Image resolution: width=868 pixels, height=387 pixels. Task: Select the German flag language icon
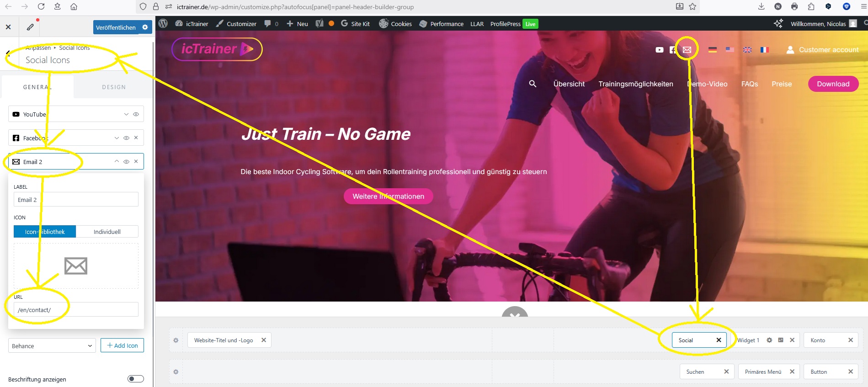point(712,50)
